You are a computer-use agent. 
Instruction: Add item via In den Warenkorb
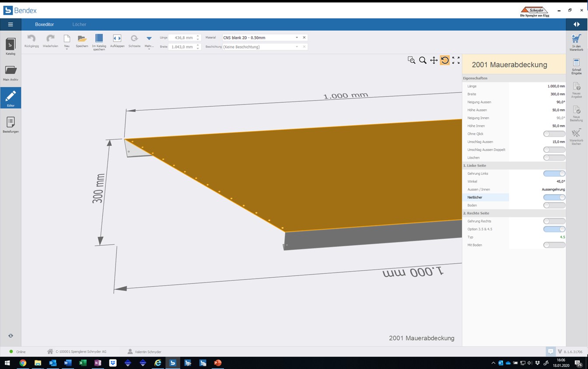tap(576, 41)
